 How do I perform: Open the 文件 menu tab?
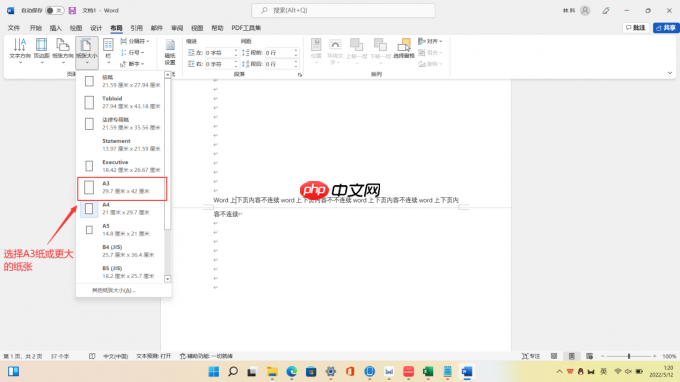click(x=14, y=28)
